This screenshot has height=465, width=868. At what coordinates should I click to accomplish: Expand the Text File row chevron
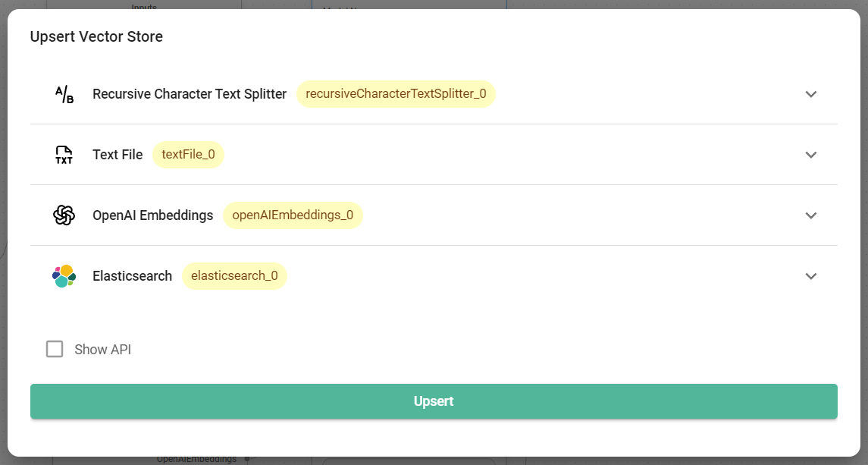[x=810, y=155]
